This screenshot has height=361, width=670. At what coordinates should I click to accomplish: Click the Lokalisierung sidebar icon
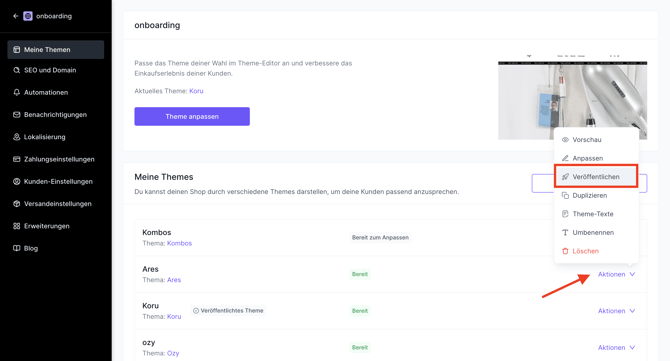[17, 137]
